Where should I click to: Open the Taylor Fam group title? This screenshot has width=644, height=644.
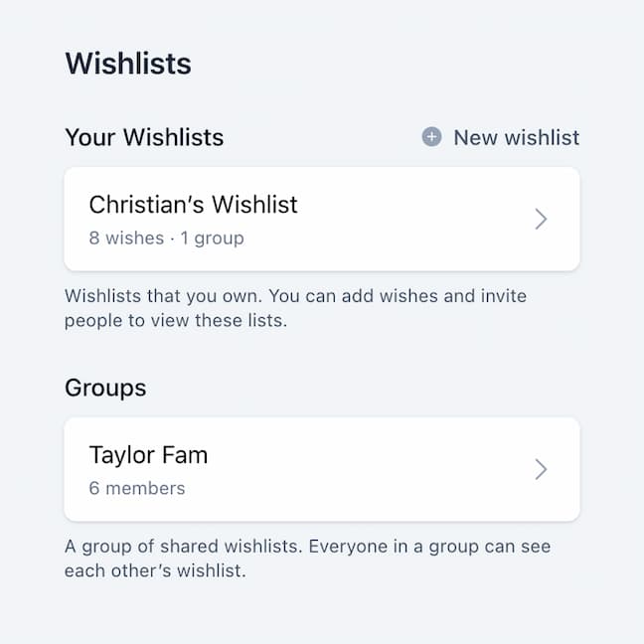pos(148,455)
